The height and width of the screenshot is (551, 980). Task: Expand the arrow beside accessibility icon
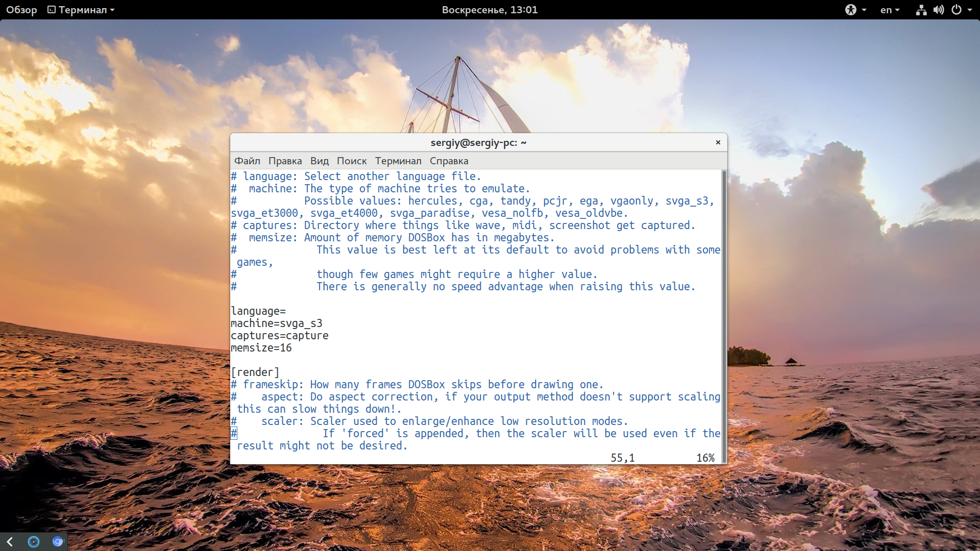click(x=864, y=10)
